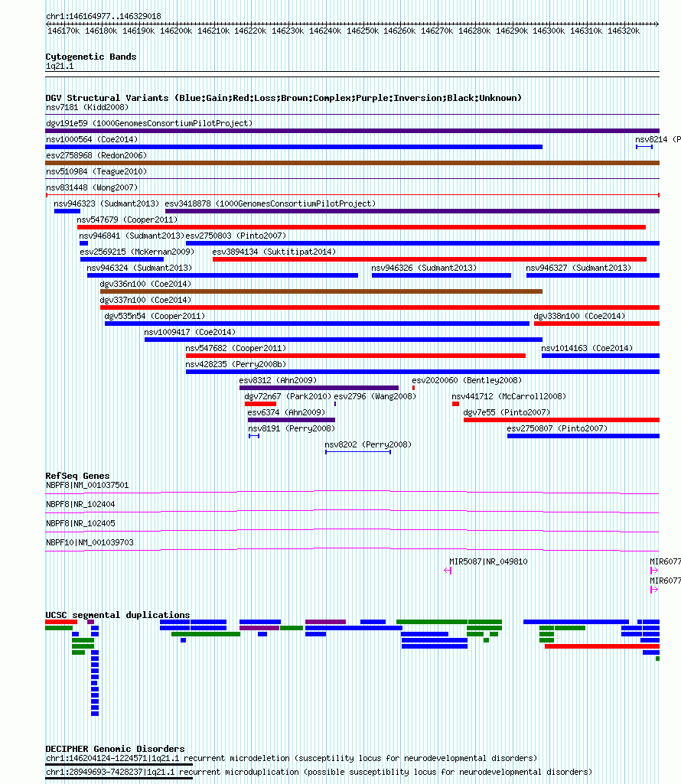
Task: Click nsv428235 (Perry2008b) label
Action: pyautogui.click(x=236, y=364)
